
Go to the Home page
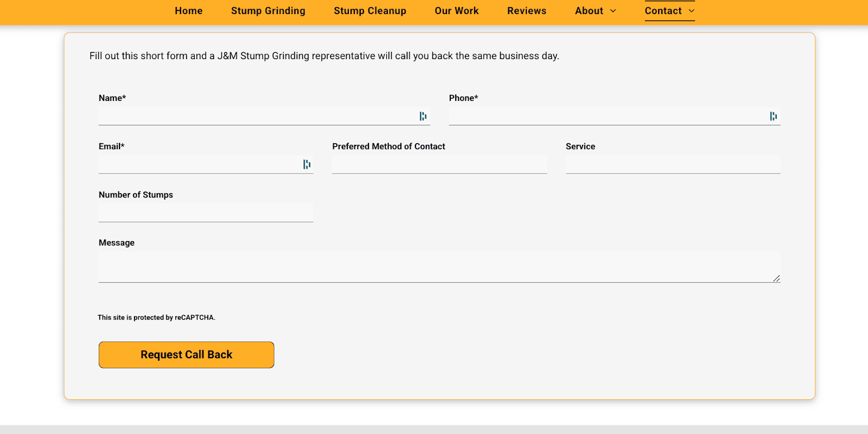click(189, 11)
